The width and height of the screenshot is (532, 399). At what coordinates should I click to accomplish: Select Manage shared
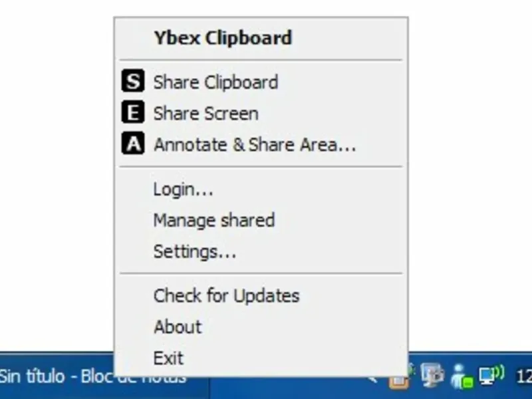point(213,220)
